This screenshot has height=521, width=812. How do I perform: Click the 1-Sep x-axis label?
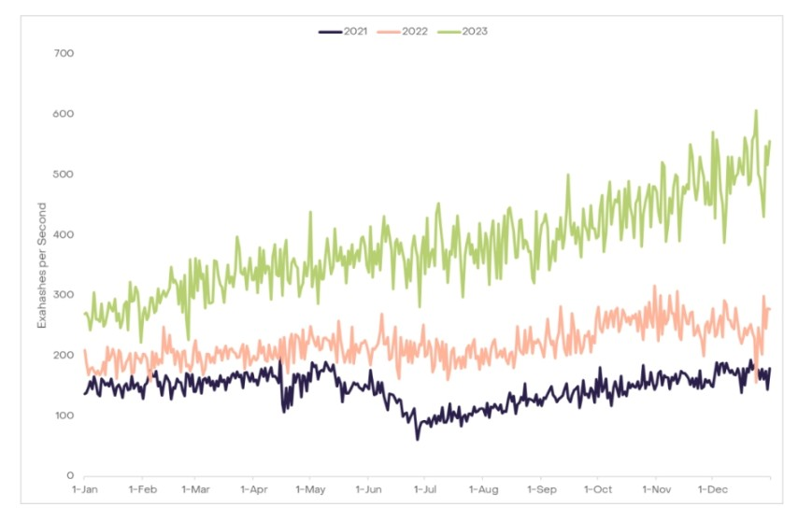[542, 489]
